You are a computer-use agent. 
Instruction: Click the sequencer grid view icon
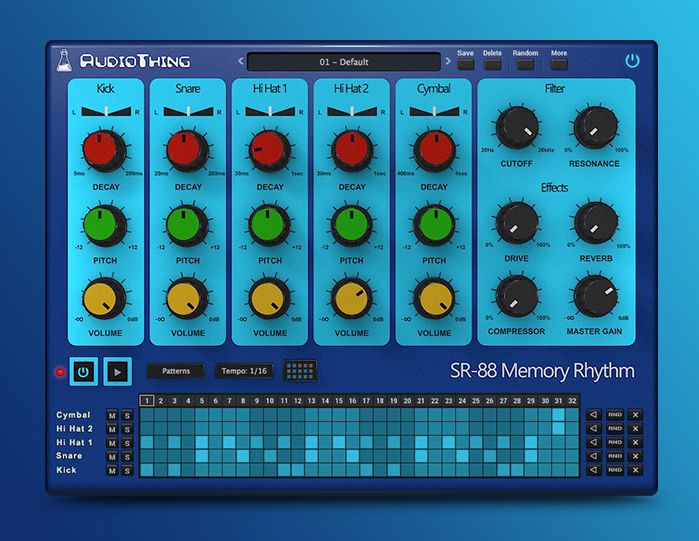[x=300, y=370]
